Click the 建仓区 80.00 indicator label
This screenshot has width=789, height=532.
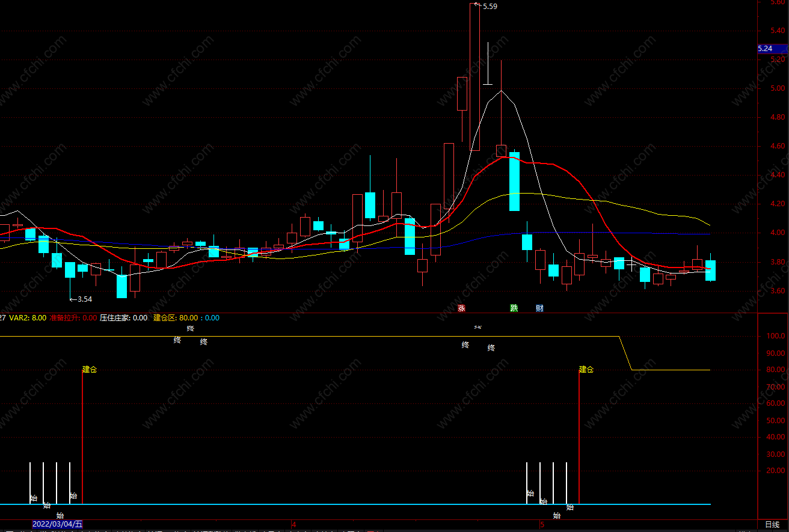[186, 318]
